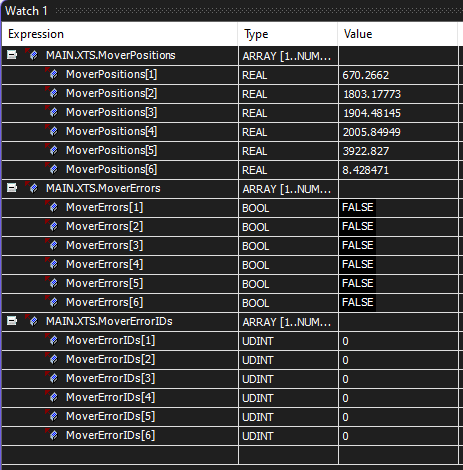
Task: Click the variable icon beside MoverErrorIDs[5]
Action: [52, 416]
